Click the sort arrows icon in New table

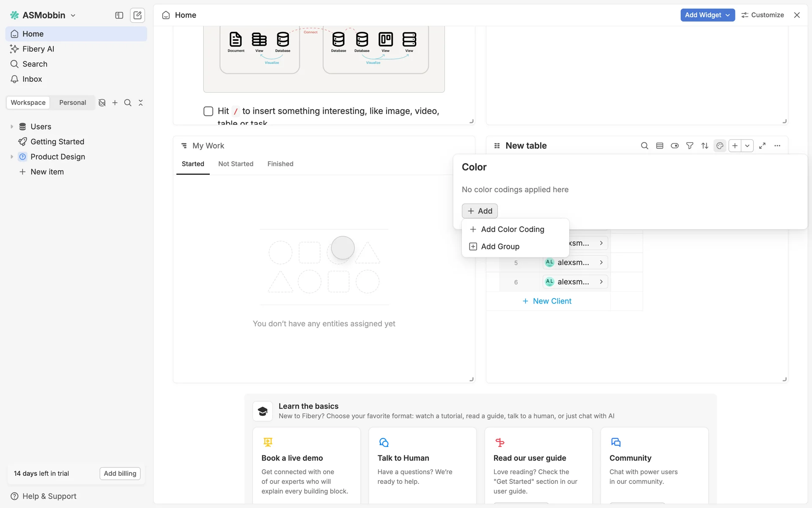tap(705, 146)
